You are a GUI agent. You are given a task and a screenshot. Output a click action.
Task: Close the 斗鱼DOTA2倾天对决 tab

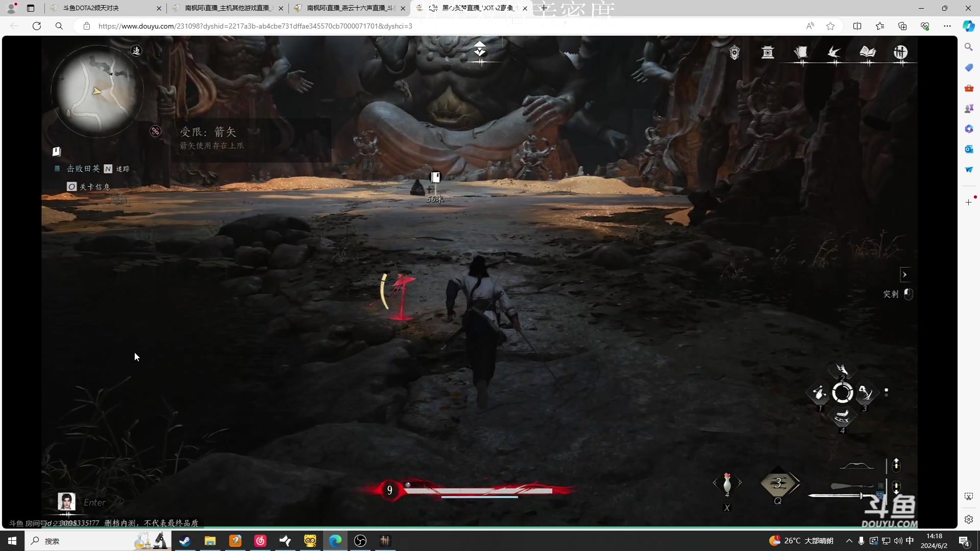pos(159,8)
